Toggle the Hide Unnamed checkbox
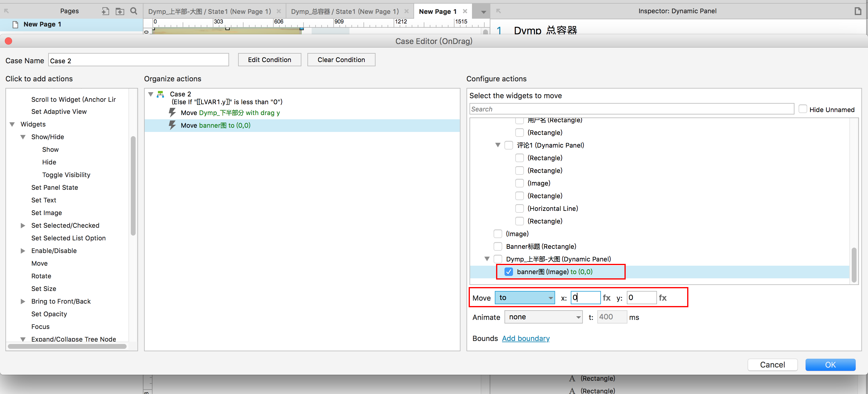868x394 pixels. 803,109
